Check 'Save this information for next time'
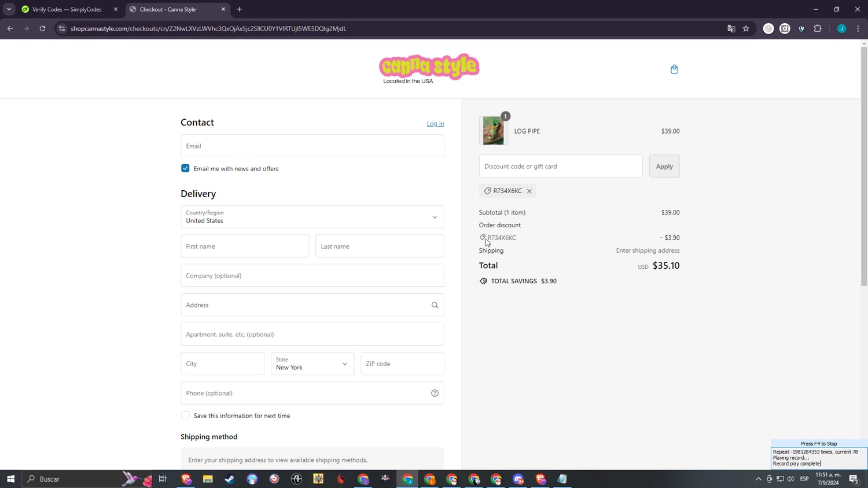 185,416
